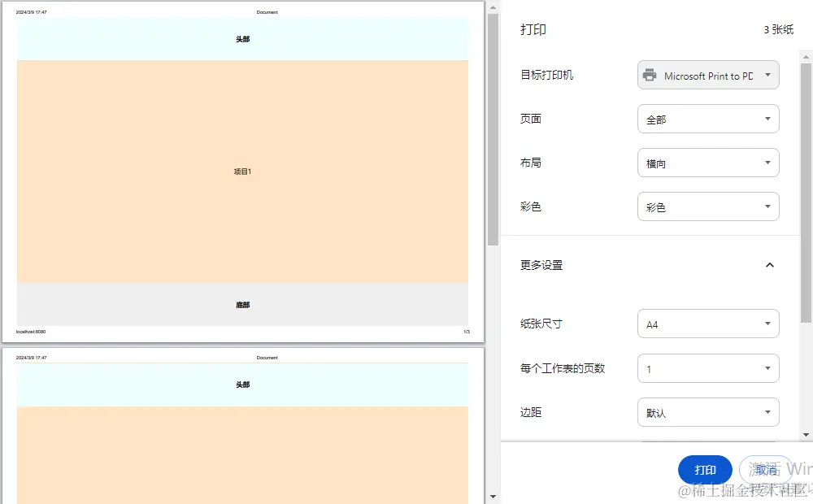This screenshot has width=813, height=504.
Task: Open the 每个工作表的页数 dropdown
Action: 708,368
